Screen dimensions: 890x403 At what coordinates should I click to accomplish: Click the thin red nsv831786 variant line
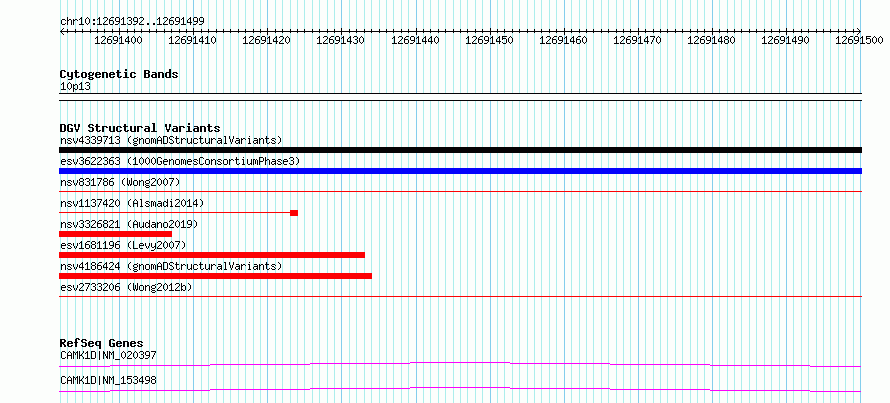click(460, 192)
